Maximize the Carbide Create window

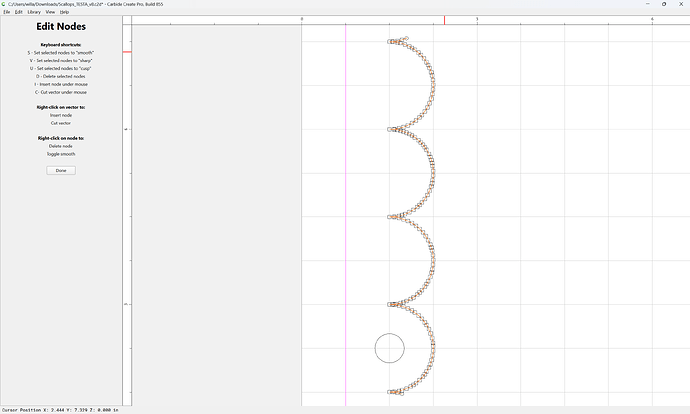click(664, 4)
